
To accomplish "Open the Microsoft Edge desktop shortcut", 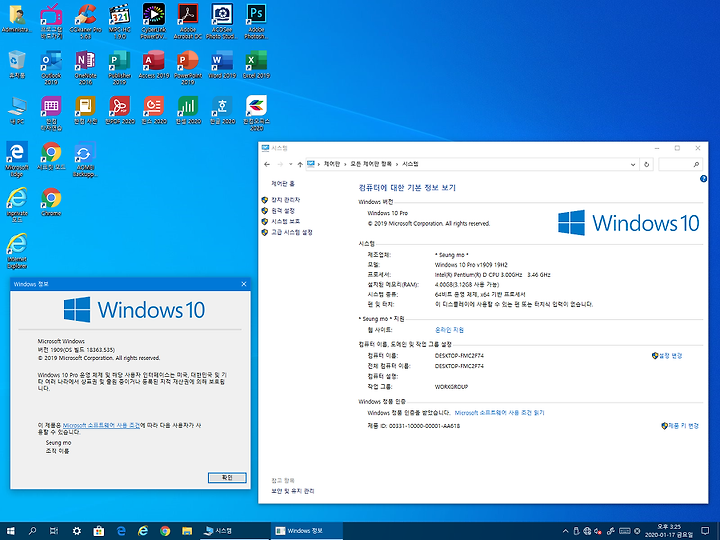I will click(x=17, y=159).
